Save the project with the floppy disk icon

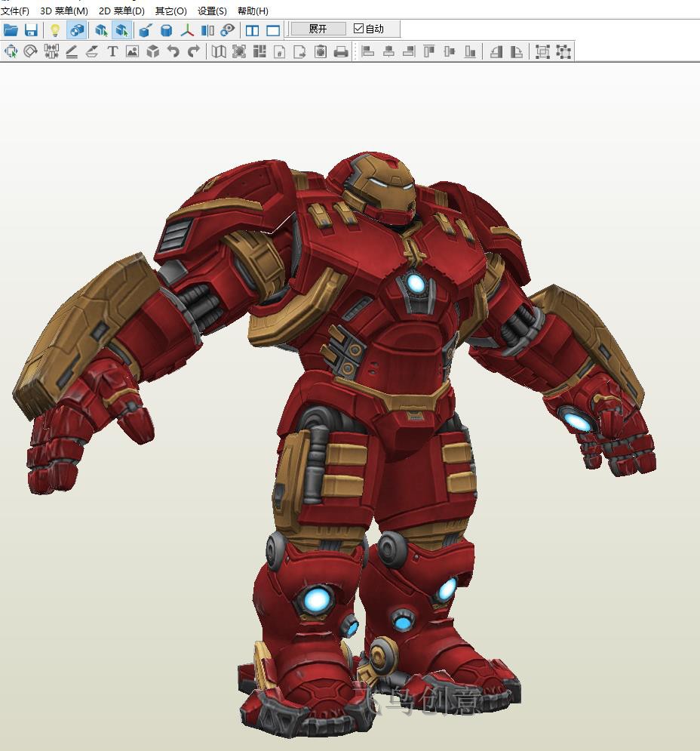(31, 30)
